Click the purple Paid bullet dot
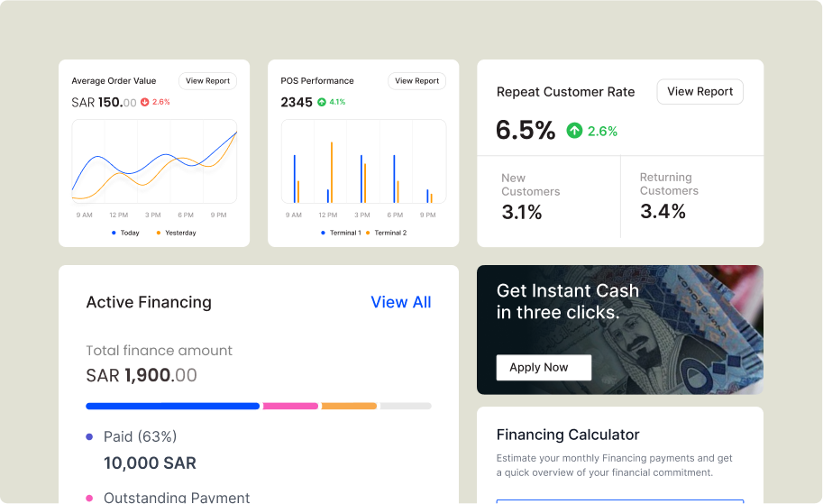 coord(89,436)
